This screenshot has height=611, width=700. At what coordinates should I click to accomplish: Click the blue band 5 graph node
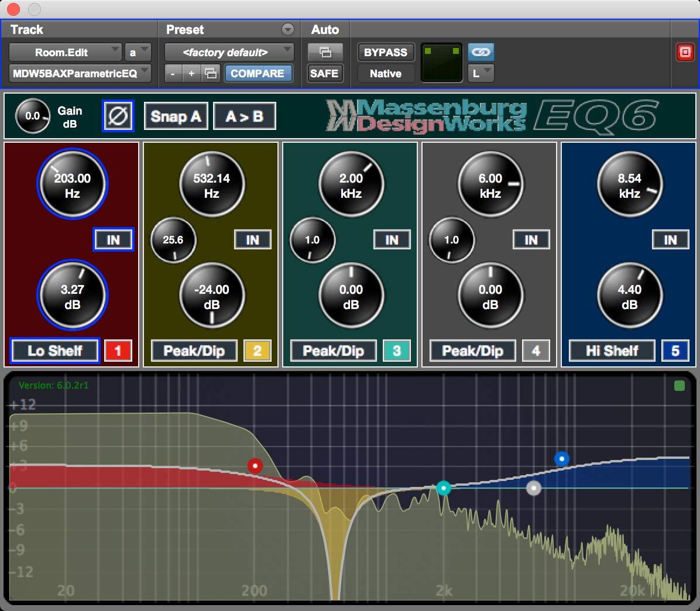pos(562,458)
